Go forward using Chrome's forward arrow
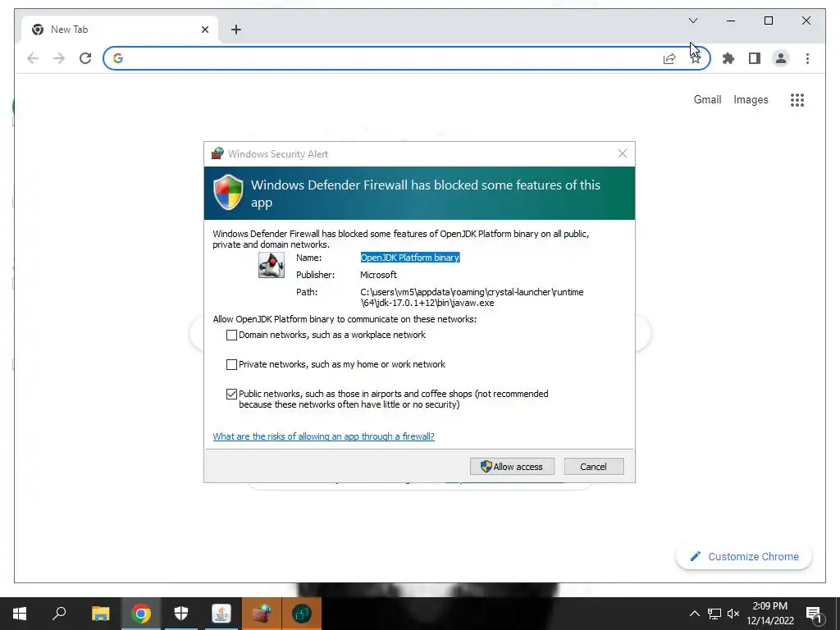Viewport: 840px width, 630px height. (x=59, y=58)
